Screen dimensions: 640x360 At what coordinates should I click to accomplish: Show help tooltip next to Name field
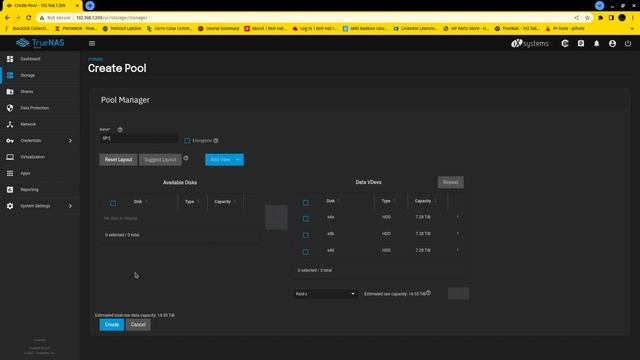(x=120, y=129)
